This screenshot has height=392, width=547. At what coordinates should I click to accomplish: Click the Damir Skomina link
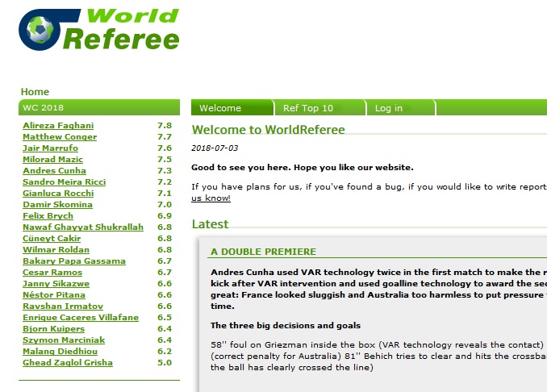57,204
